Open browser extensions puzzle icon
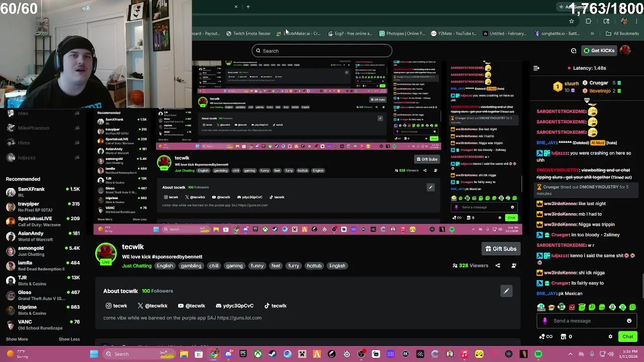Viewport: 644px width, 362px height. pos(588,21)
